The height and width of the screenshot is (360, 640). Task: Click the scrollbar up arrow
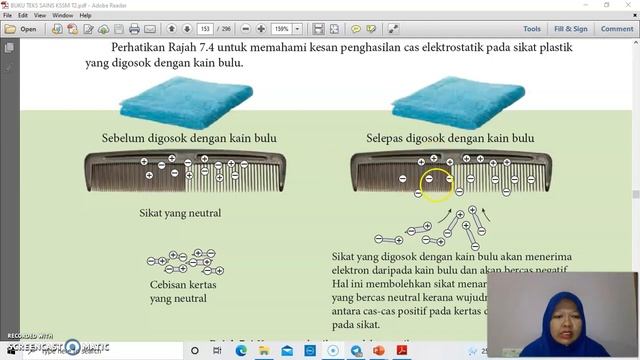point(636,42)
